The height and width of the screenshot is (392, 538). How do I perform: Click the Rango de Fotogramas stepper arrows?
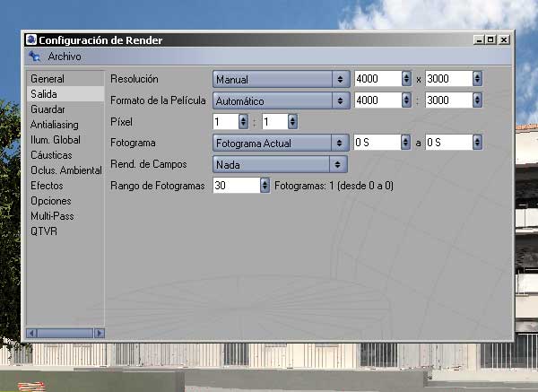[265, 186]
